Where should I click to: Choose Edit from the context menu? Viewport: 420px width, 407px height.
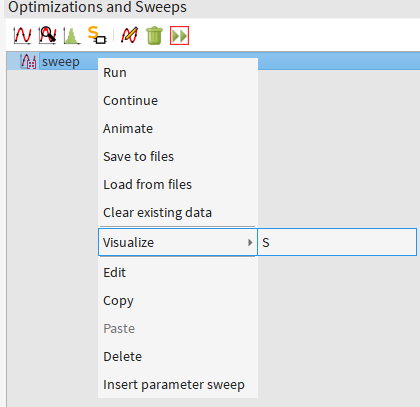tap(178, 273)
